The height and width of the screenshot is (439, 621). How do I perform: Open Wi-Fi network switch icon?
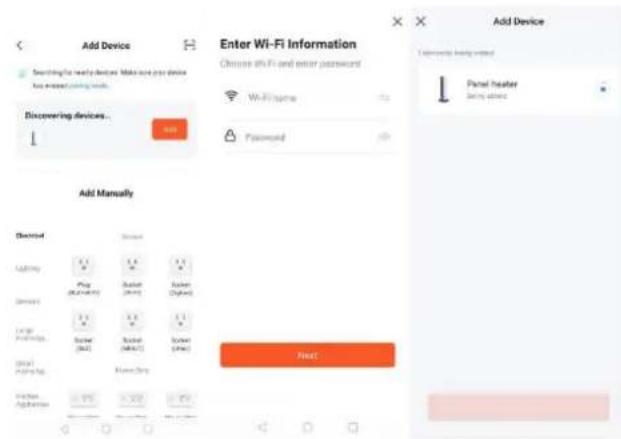pos(384,97)
